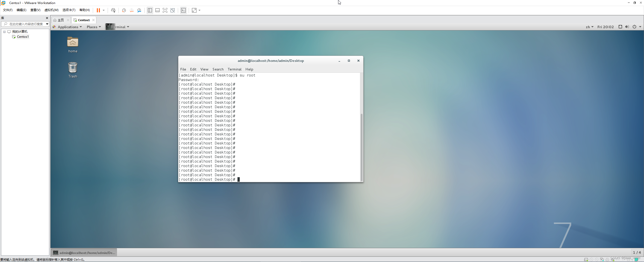The height and width of the screenshot is (262, 644).
Task: Open the Terminal app menu in the top bar
Action: [x=117, y=27]
